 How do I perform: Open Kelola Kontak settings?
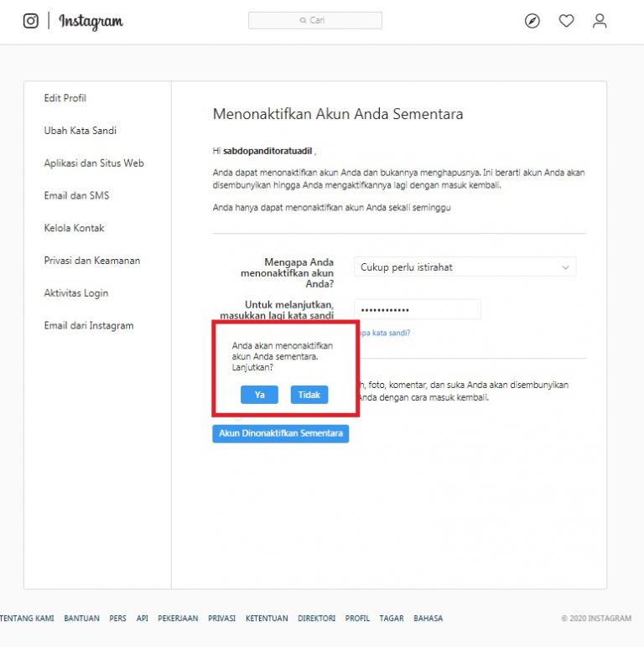tap(74, 228)
